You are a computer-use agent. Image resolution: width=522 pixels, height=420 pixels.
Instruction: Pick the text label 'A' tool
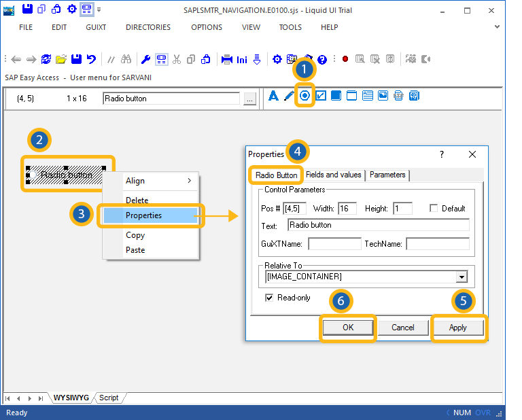tap(274, 96)
